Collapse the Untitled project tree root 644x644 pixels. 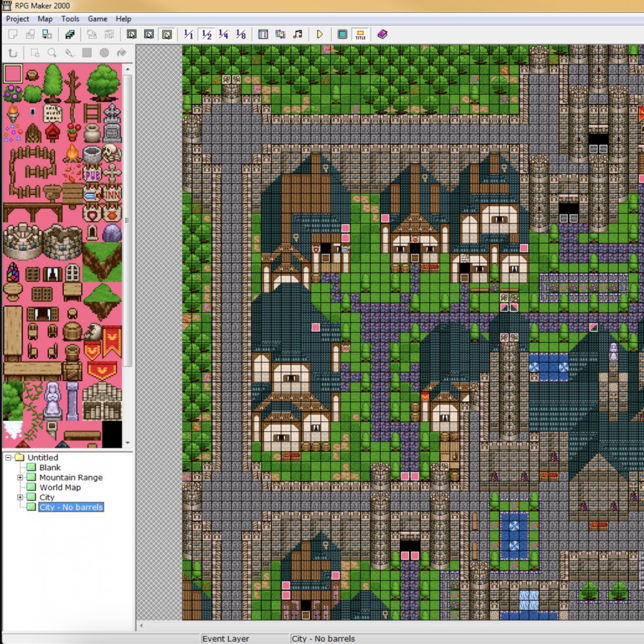coord(8,457)
